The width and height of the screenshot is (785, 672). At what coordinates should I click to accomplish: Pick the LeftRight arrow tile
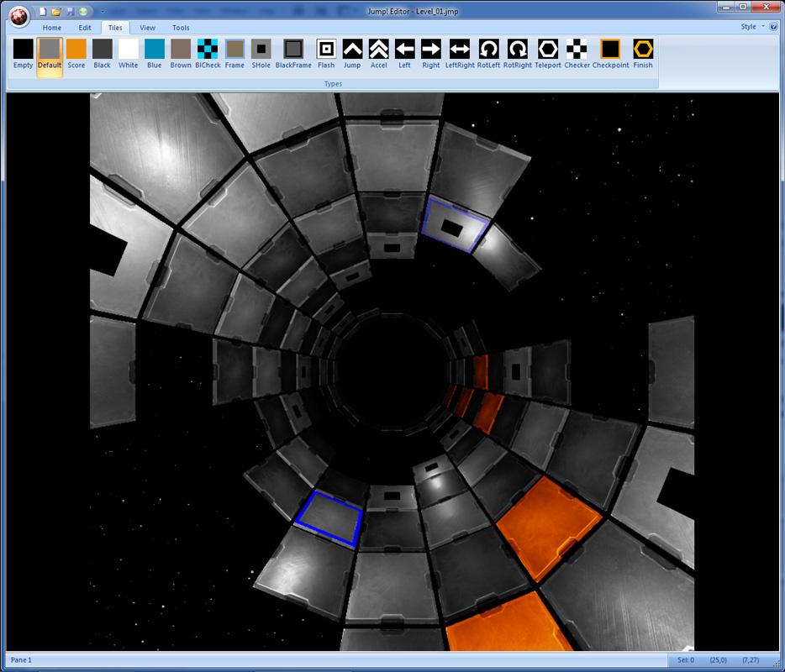pos(460,54)
